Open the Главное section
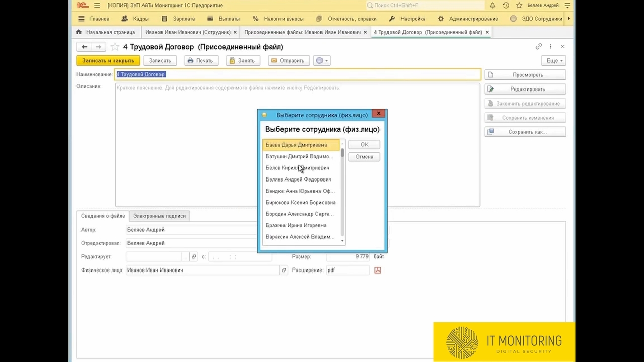Viewport: 644px width, 362px height. 99,19
